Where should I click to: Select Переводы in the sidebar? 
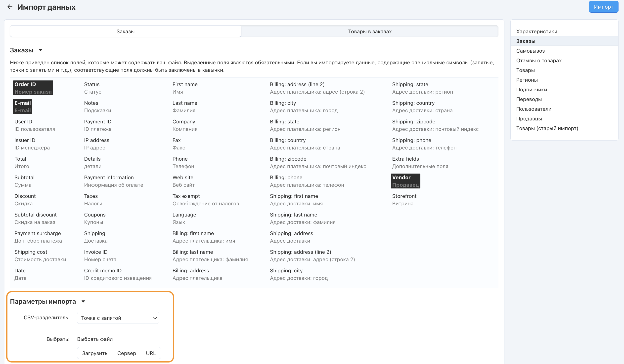[x=529, y=99]
